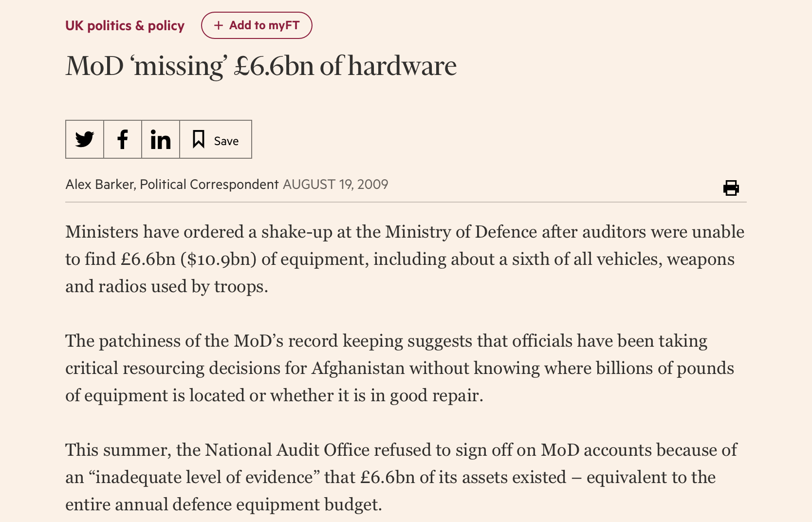Click the bookmark icon beside Save
The height and width of the screenshot is (522, 812).
(198, 139)
